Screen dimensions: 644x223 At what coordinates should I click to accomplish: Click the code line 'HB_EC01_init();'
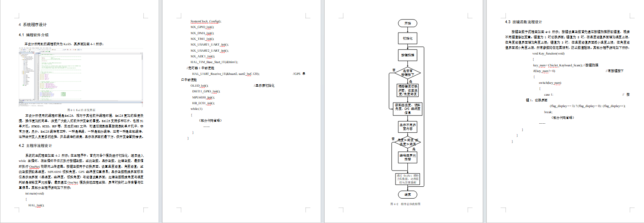pos(203,103)
